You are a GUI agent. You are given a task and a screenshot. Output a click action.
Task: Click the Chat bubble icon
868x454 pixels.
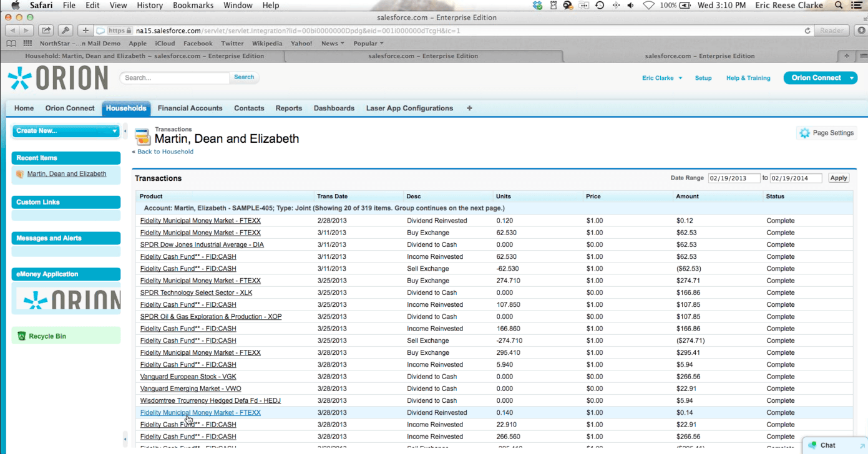point(812,445)
